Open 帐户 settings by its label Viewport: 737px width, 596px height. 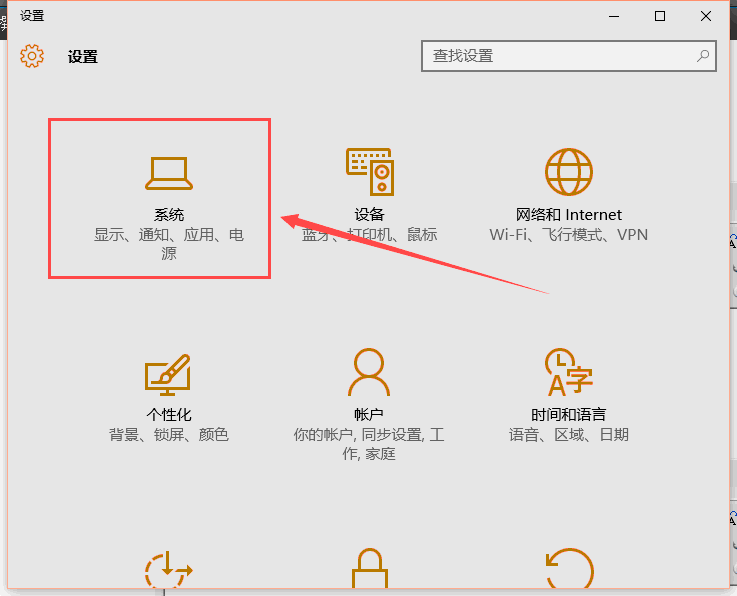368,414
